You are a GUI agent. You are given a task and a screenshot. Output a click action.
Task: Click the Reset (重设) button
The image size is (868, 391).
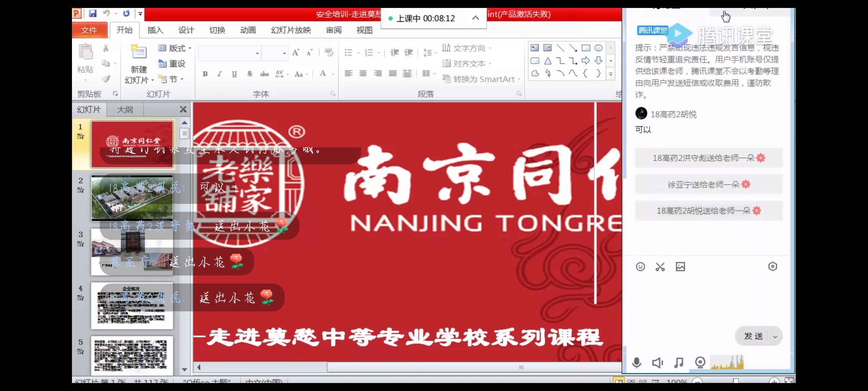click(x=172, y=64)
